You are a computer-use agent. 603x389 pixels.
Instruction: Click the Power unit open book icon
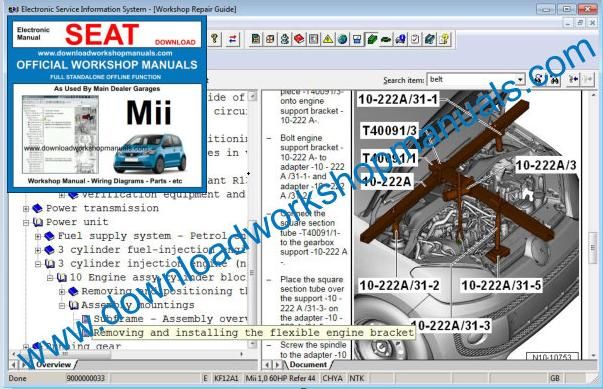[38, 222]
